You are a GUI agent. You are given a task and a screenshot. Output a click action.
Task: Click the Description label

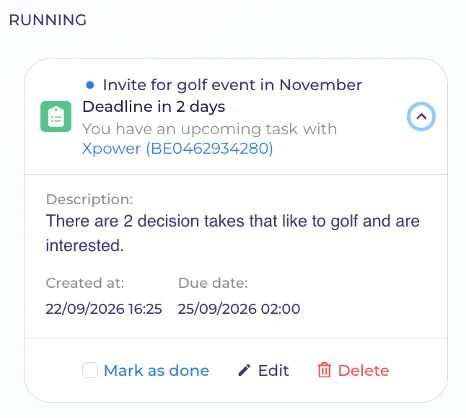click(x=89, y=199)
